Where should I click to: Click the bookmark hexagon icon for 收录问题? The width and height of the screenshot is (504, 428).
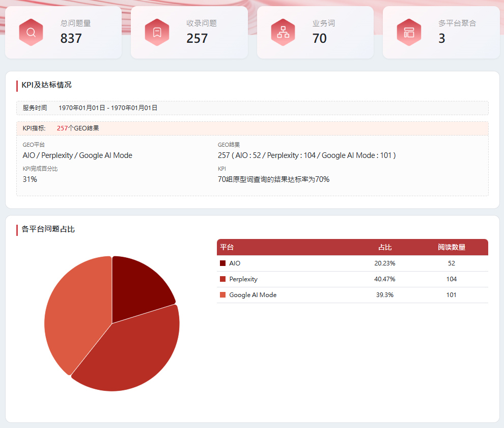click(x=157, y=33)
